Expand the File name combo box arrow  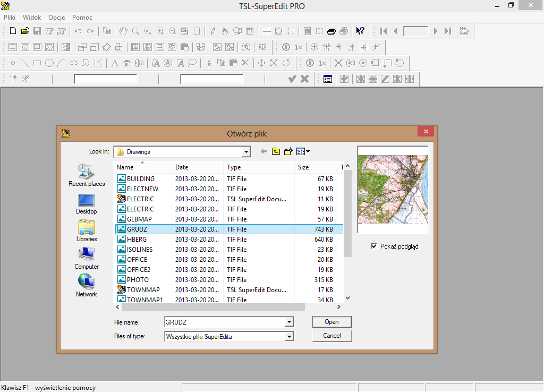290,322
